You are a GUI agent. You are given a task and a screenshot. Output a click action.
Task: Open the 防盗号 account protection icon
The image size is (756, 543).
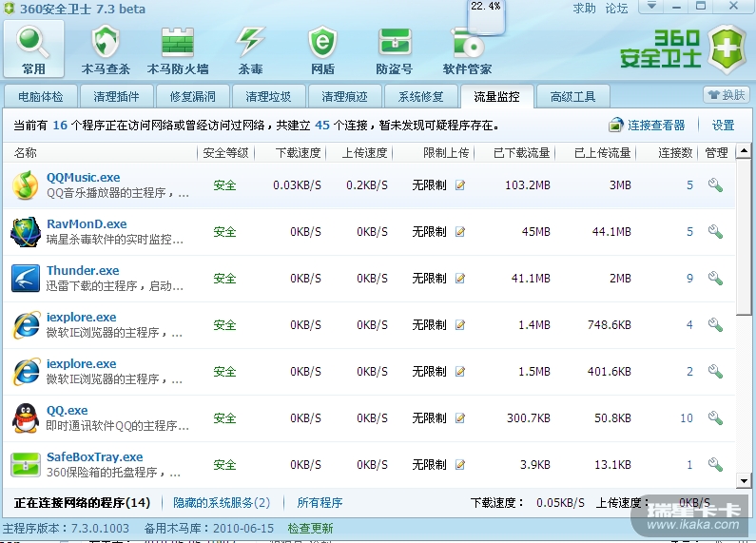[x=394, y=49]
